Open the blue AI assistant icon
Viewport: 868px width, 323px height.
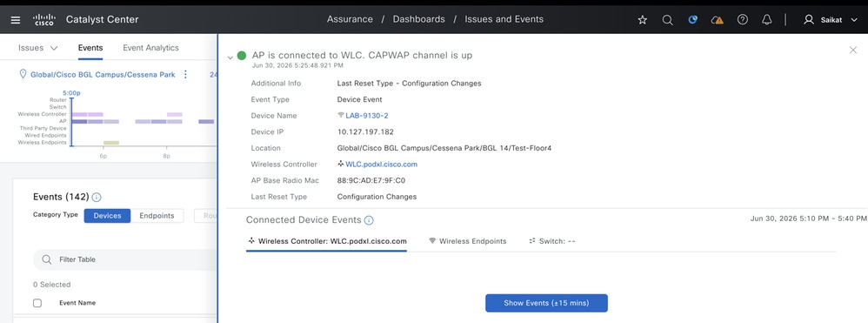click(692, 20)
